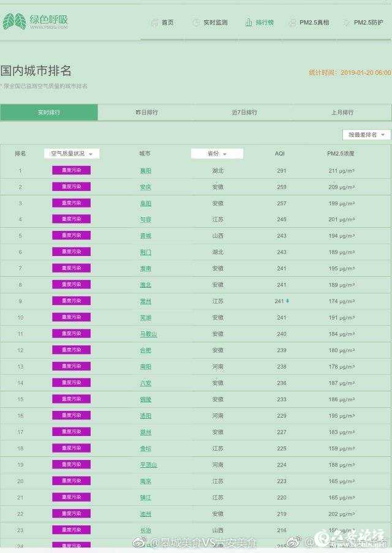Open the 襄阳 city link
Screen dimensions: 392x553
(145, 171)
